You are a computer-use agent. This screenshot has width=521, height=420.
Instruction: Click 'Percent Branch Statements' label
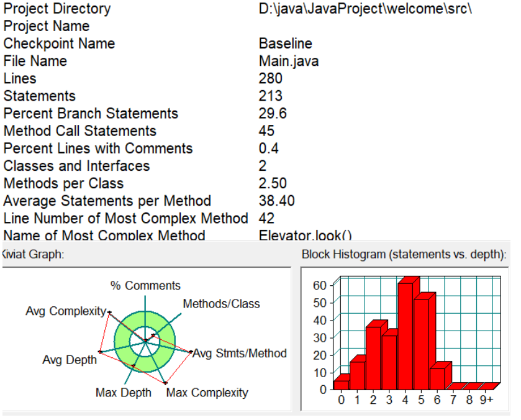coord(91,114)
